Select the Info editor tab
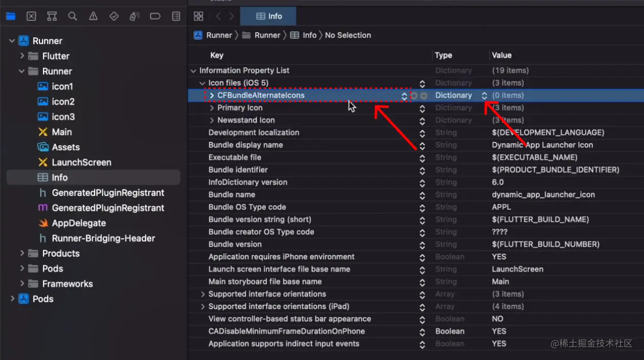 [x=269, y=16]
